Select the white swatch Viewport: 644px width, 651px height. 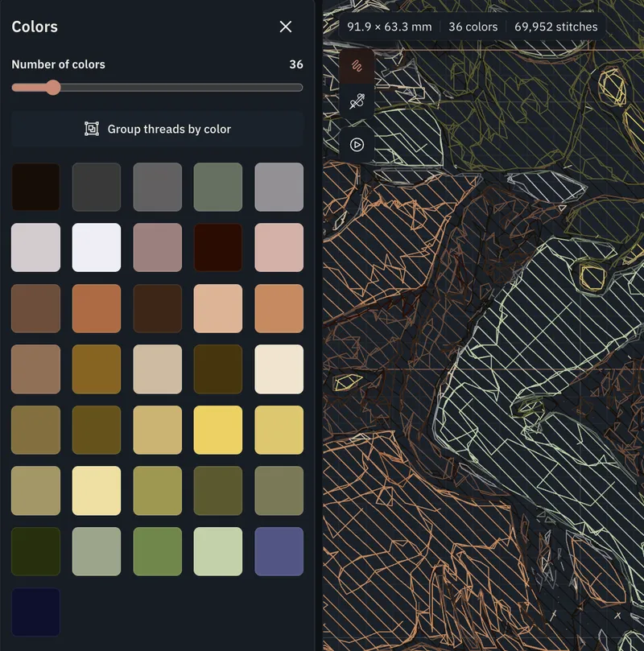[97, 248]
